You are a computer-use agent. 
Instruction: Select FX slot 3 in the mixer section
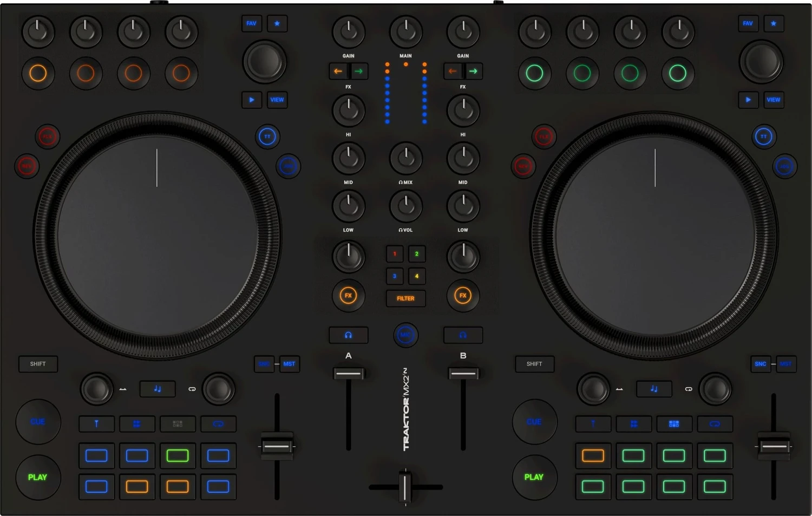coord(394,276)
